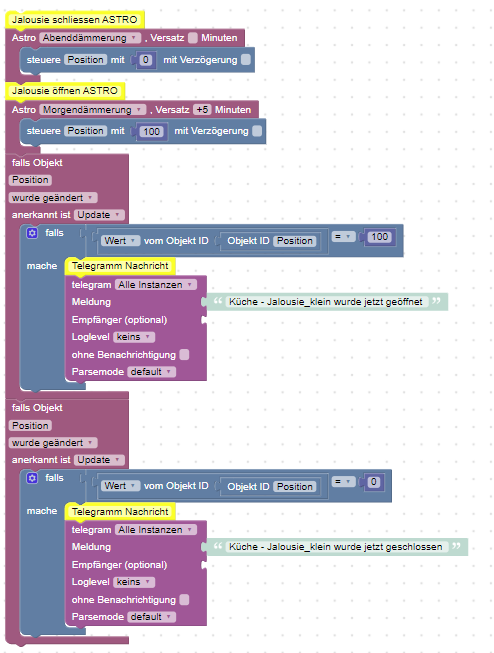Select 'Alle Instanzen' dropdown in first telegram block

(x=155, y=285)
